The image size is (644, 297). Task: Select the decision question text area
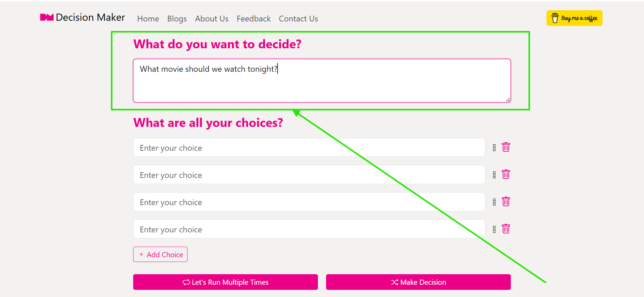coord(322,80)
